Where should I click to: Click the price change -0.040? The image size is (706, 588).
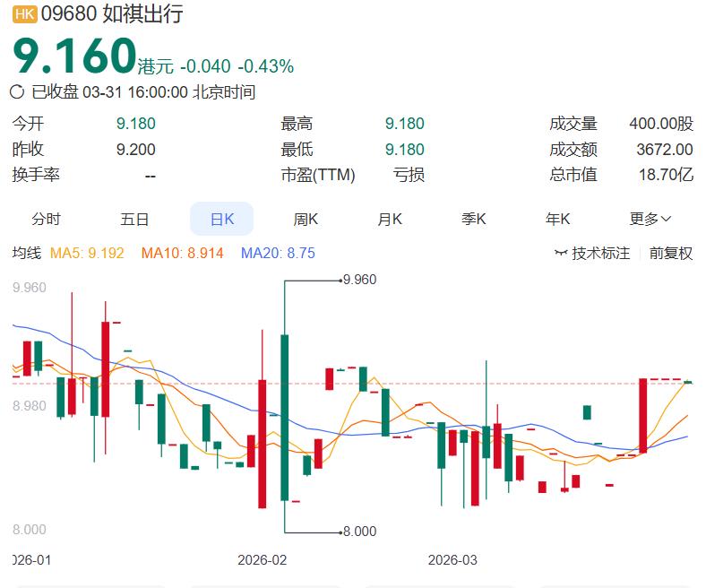tap(205, 66)
